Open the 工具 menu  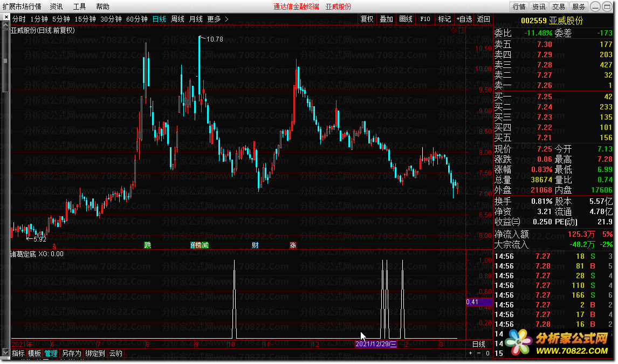coord(79,6)
